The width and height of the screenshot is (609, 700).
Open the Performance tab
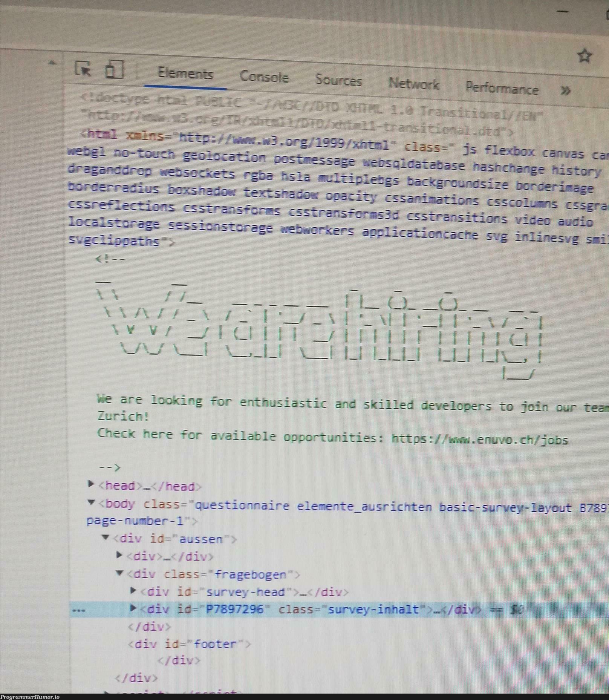[502, 88]
